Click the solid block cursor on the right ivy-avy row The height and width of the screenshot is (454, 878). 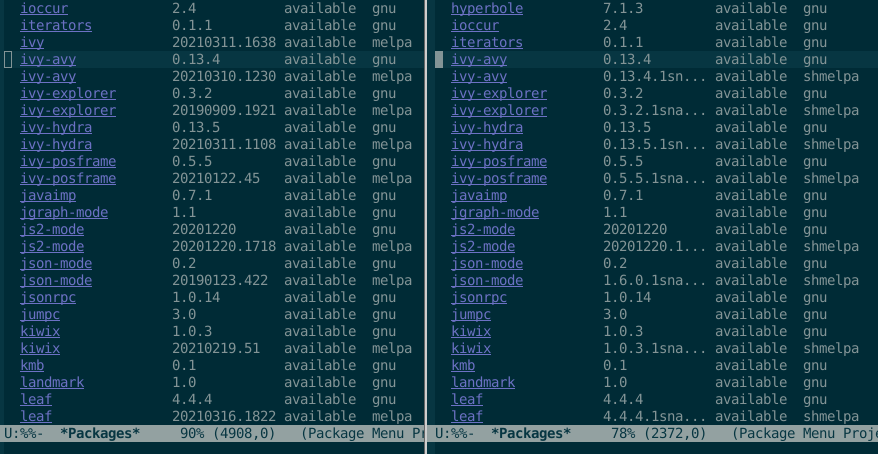pyautogui.click(x=439, y=59)
